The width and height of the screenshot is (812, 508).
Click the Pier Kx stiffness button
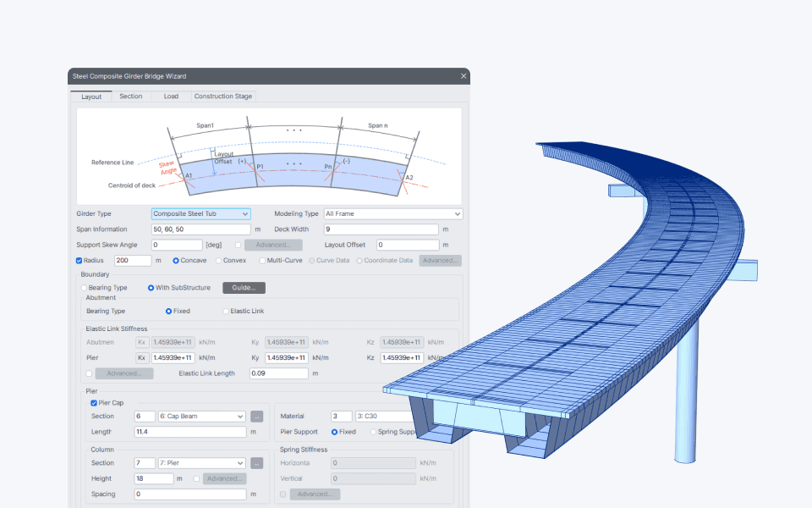[142, 357]
